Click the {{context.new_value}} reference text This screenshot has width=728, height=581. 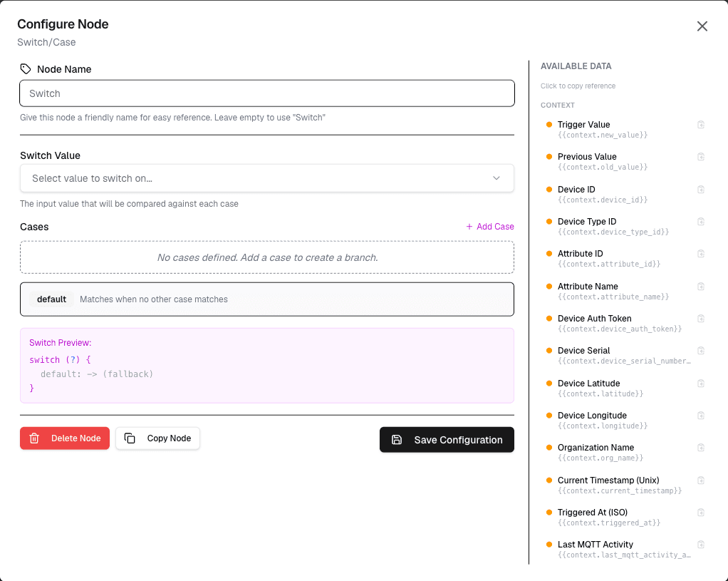coord(603,135)
